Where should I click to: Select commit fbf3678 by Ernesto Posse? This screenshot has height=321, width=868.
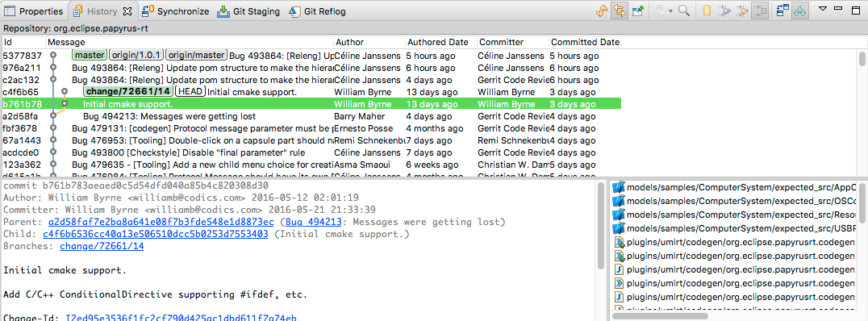click(311, 128)
